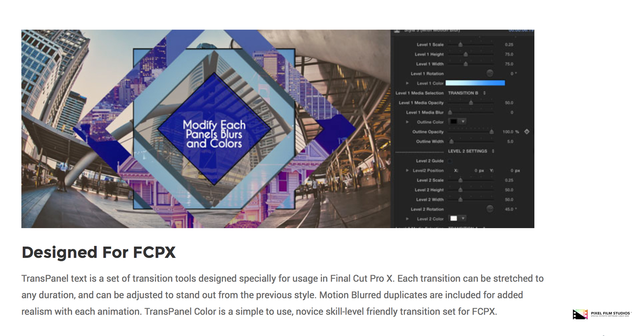Click the Level 2 Rotation value 45.0°

click(510, 209)
